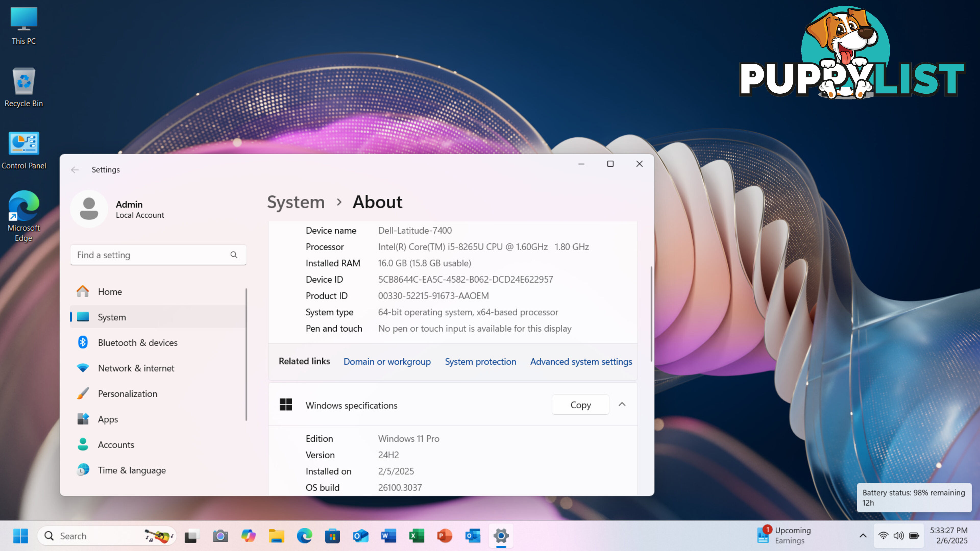Launch Excel from taskbar
The height and width of the screenshot is (551, 980).
[416, 536]
